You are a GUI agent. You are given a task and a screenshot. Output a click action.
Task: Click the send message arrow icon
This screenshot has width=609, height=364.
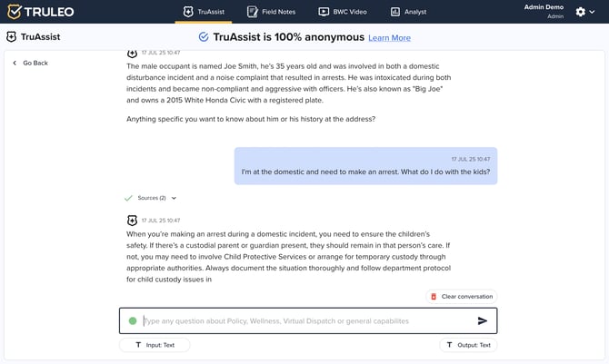click(x=483, y=320)
